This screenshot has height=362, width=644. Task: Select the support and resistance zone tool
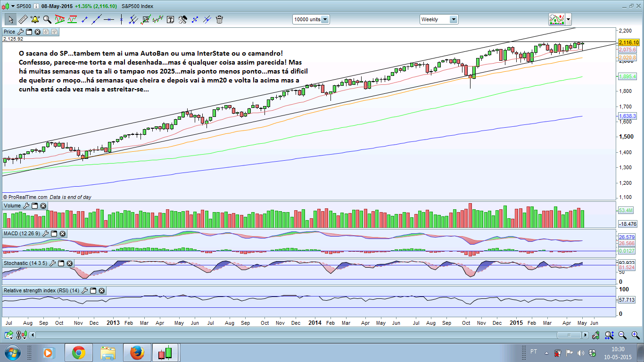(x=72, y=19)
